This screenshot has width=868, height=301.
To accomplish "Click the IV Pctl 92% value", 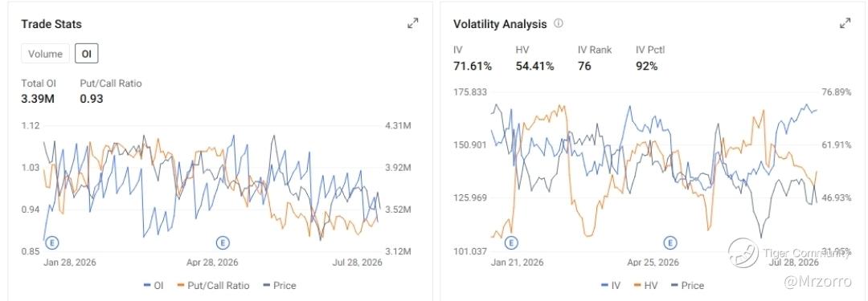I will click(646, 66).
